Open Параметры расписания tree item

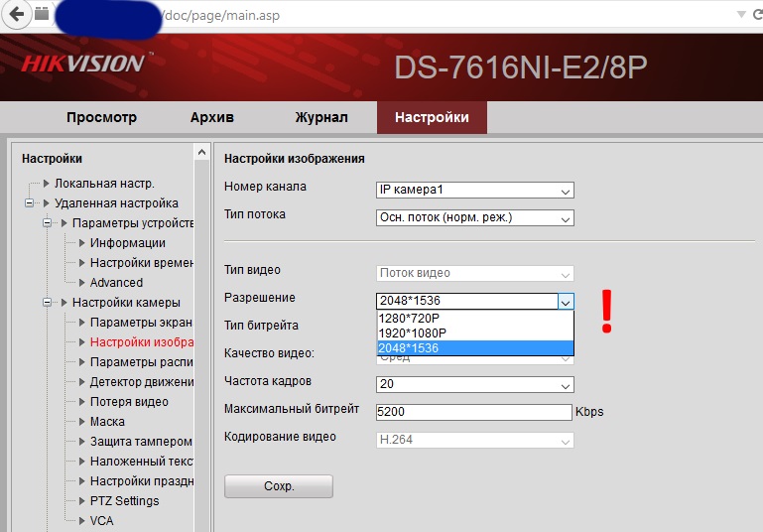click(x=142, y=362)
